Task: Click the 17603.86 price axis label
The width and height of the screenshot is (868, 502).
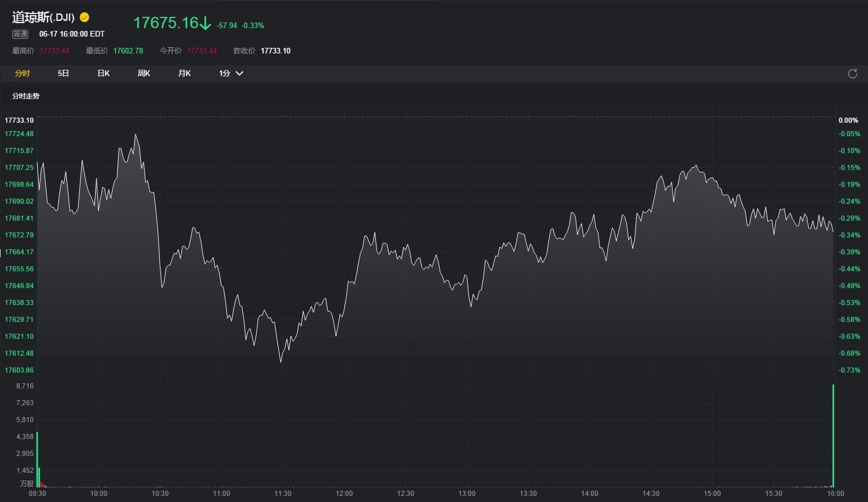Action: [19, 370]
